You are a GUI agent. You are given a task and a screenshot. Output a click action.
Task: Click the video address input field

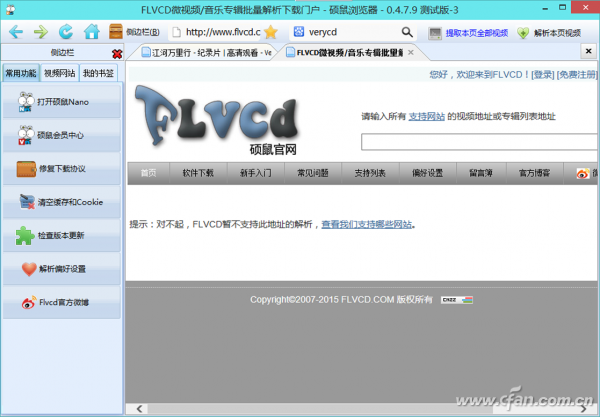[x=479, y=142]
